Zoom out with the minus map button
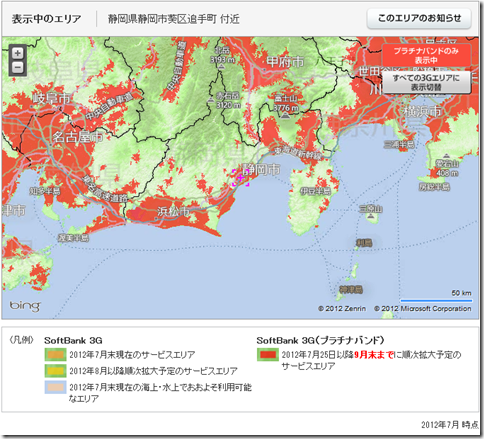The width and height of the screenshot is (484, 439). click(18, 67)
